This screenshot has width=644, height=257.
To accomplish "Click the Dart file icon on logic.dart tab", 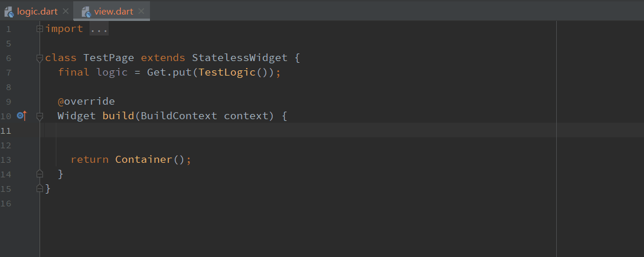I will point(9,11).
